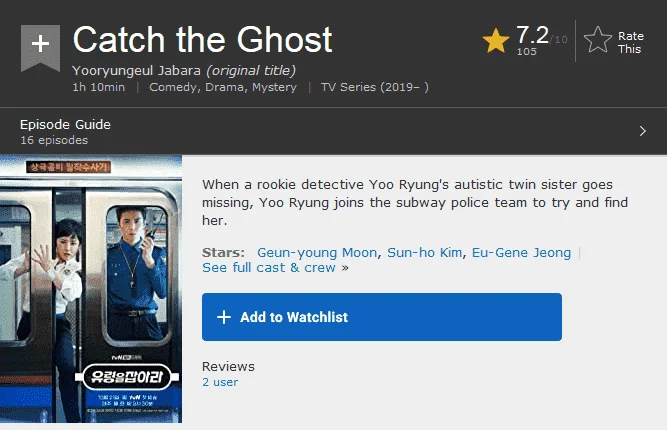Add Catch the Ghost to Watchlist

pos(382,317)
